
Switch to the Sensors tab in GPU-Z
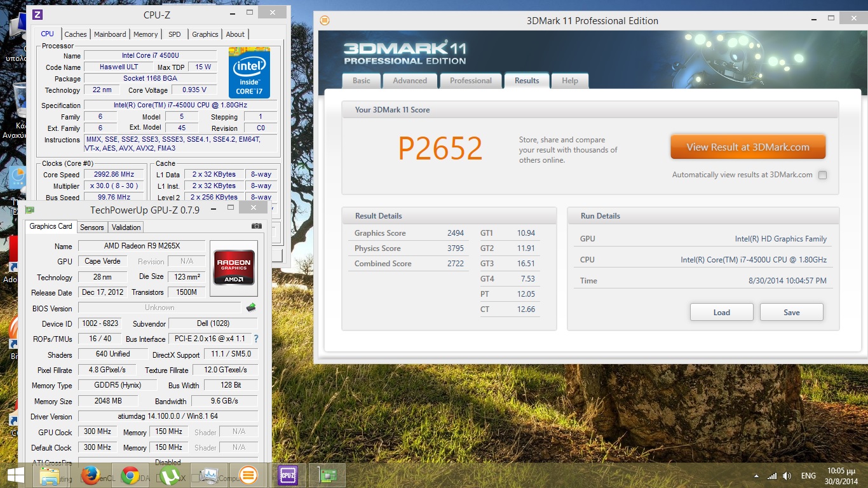[92, 227]
